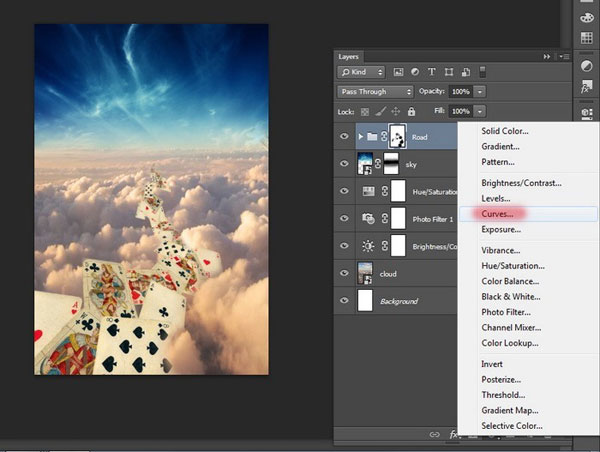
Task: Lock transparent pixels icon
Action: coord(365,112)
